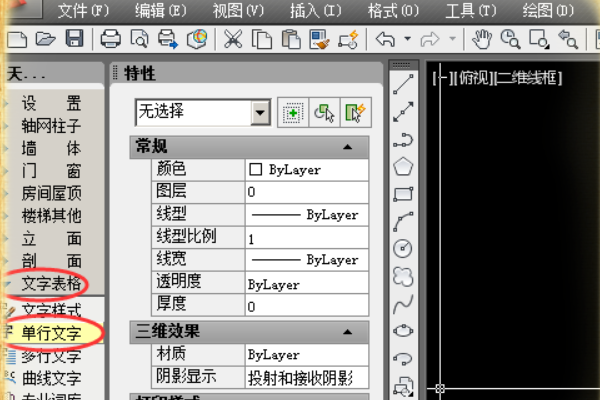This screenshot has width=600, height=400.
Task: Select the Revision Cloud tool
Action: pos(404,275)
